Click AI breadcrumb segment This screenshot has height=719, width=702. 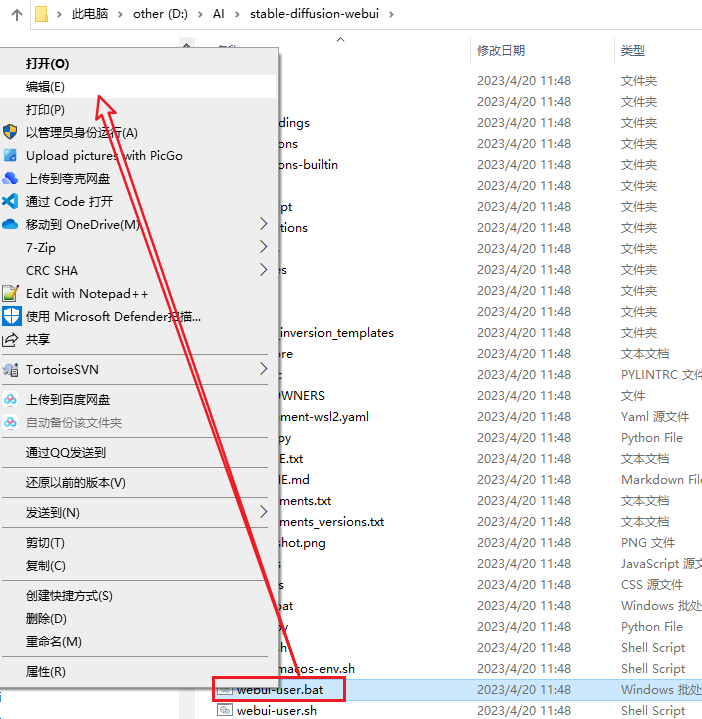pos(219,14)
